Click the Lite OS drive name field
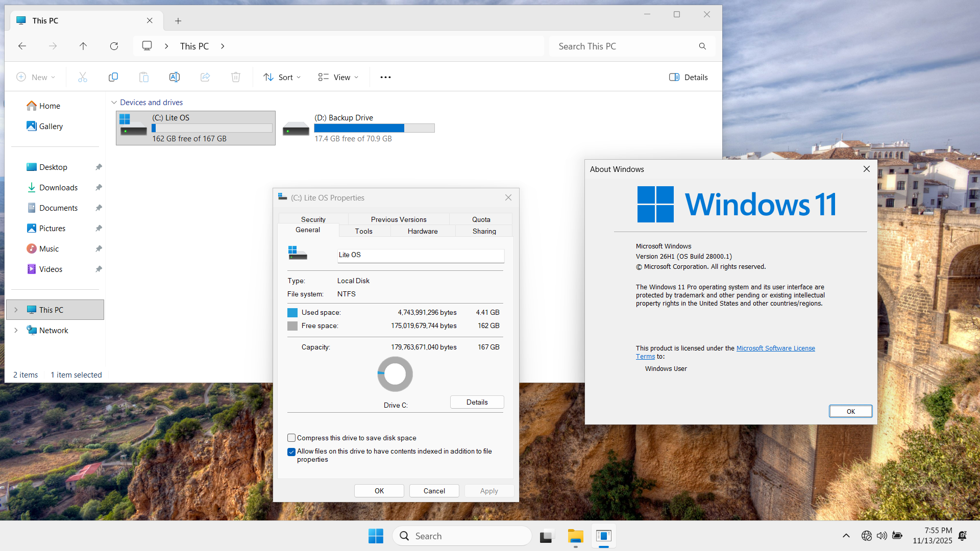 tap(421, 255)
